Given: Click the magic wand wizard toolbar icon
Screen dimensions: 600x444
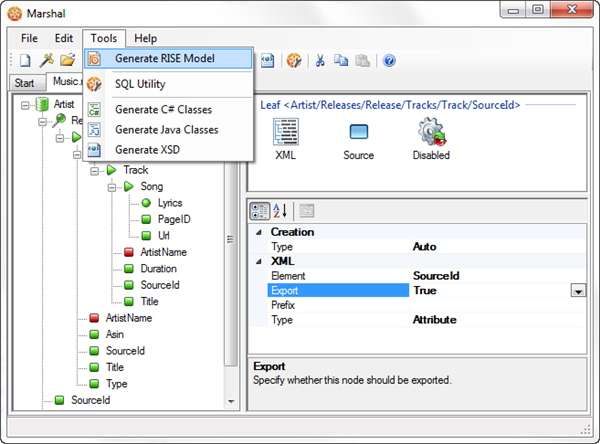Looking at the screenshot, I should coord(47,60).
